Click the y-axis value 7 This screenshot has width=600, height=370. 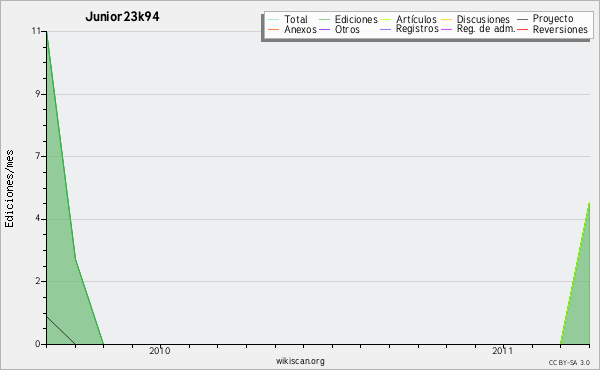click(38, 156)
